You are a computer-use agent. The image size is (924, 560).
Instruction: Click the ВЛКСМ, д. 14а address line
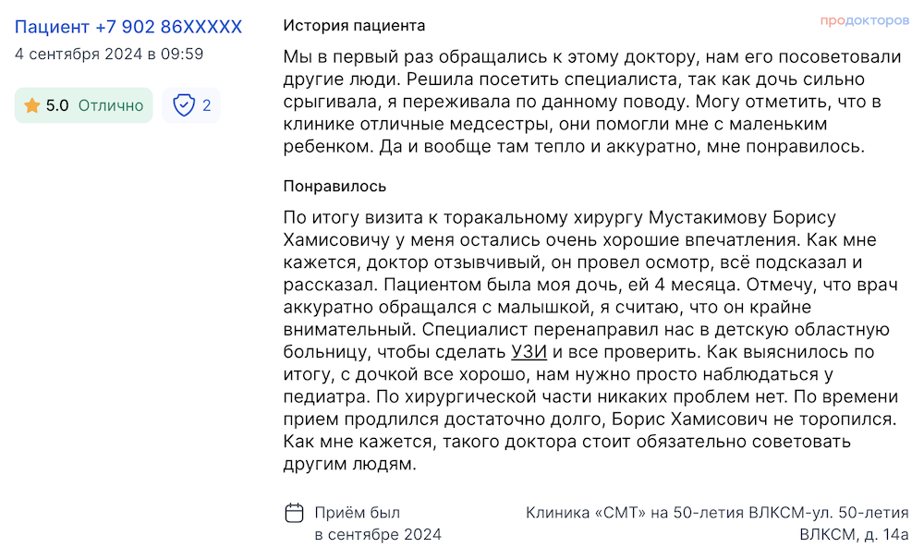(x=854, y=535)
